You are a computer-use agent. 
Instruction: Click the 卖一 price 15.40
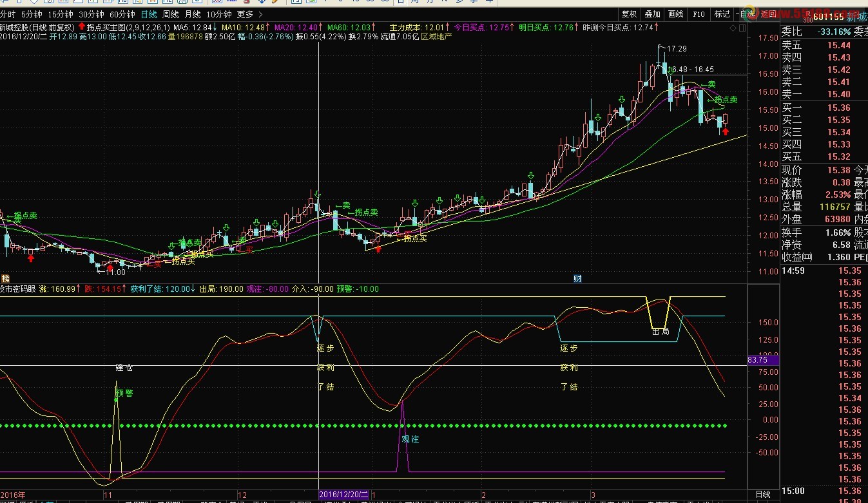coord(839,94)
